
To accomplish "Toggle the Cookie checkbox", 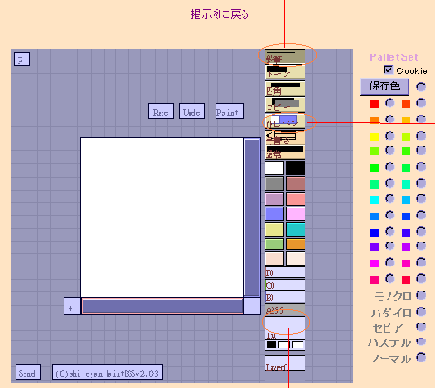I will [x=388, y=70].
